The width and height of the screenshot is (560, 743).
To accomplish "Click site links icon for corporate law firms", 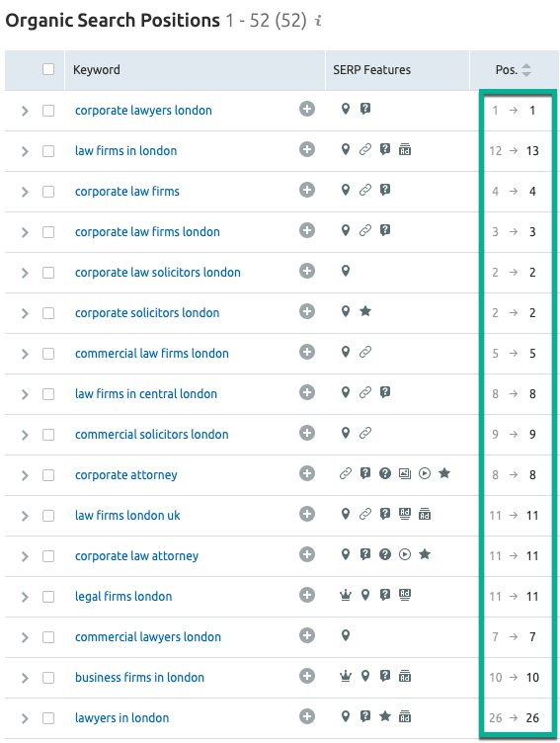I will coord(365,190).
